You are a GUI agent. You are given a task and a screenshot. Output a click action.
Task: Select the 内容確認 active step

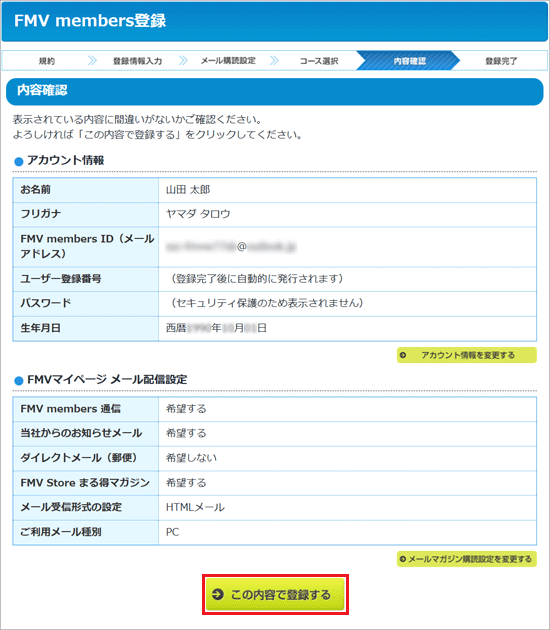pyautogui.click(x=409, y=61)
